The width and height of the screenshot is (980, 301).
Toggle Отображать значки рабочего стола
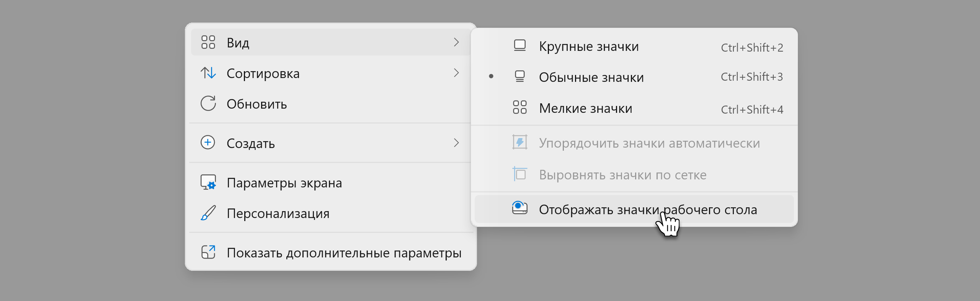[x=634, y=209]
